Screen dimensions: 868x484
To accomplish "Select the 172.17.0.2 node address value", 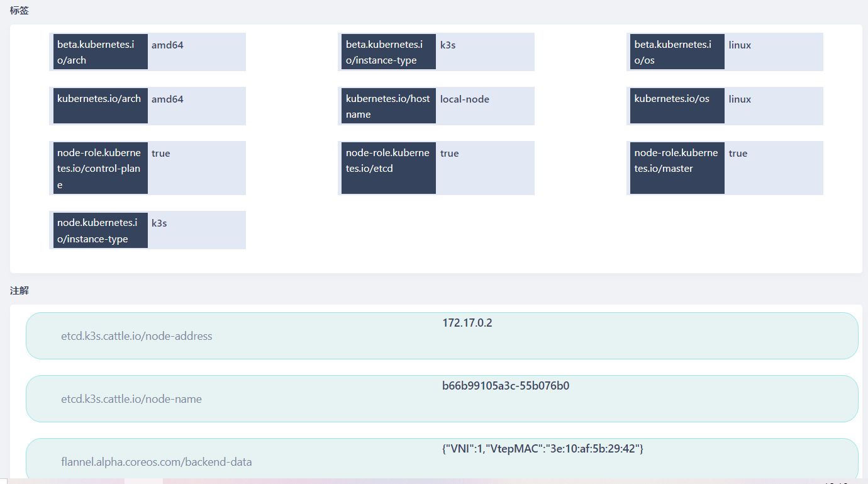I will [x=467, y=323].
